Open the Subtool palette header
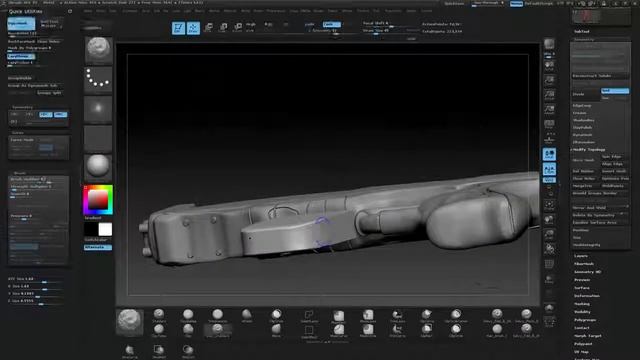The height and width of the screenshot is (360, 640). 582,31
